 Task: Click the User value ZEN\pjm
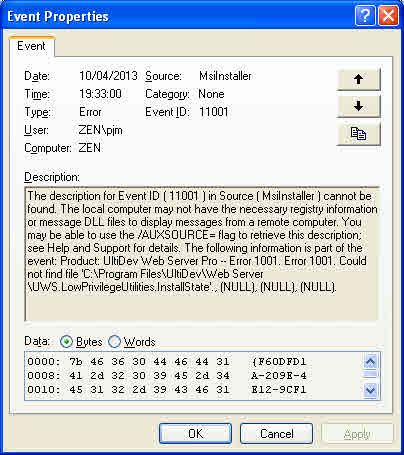[101, 130]
